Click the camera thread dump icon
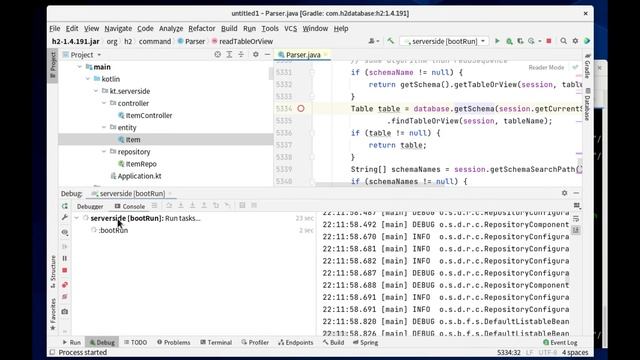 click(x=64, y=311)
